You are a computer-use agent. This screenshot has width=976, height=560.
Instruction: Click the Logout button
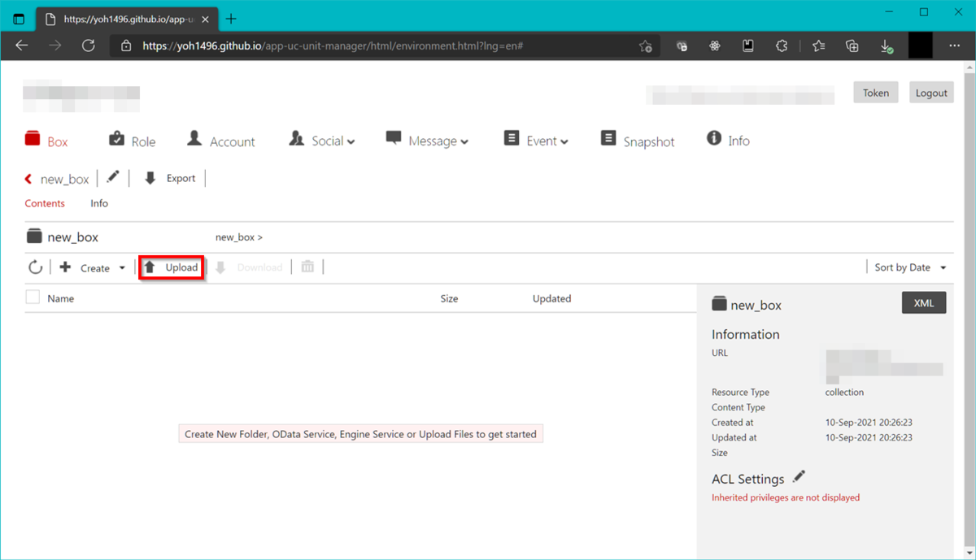[931, 93]
